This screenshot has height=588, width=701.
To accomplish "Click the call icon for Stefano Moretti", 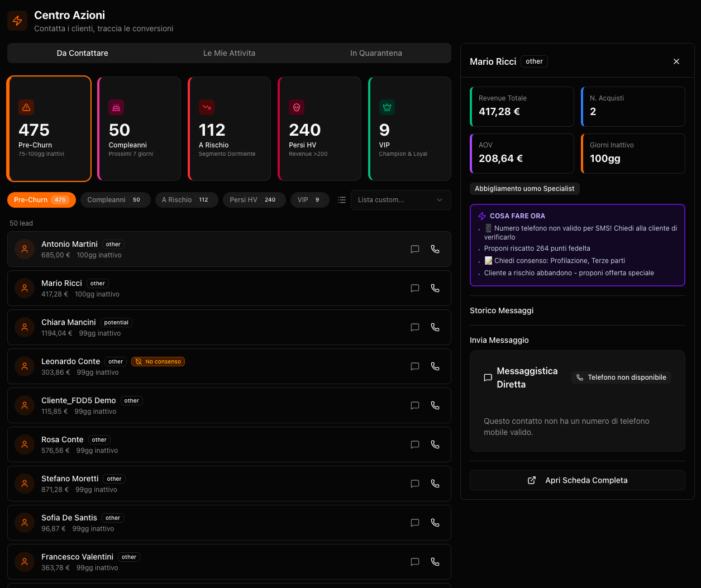I will click(x=435, y=484).
